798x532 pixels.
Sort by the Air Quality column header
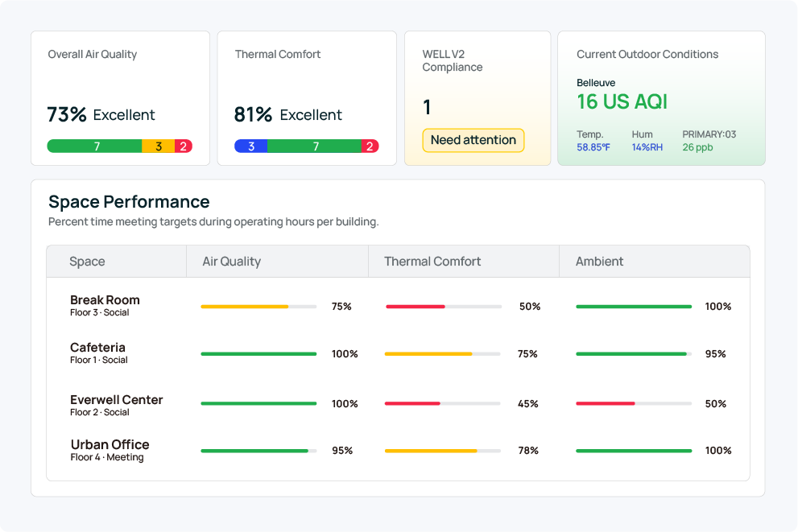tap(231, 262)
